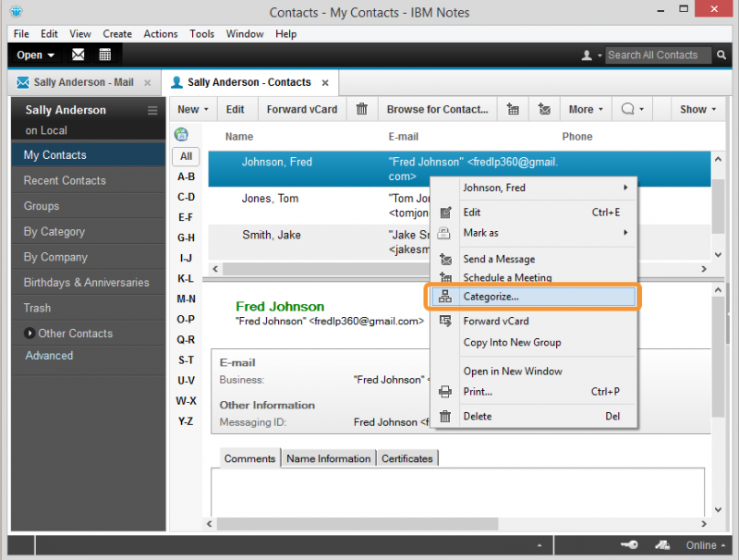Switch to the Name Information tab
Viewport: 739px width, 560px height.
(x=329, y=458)
